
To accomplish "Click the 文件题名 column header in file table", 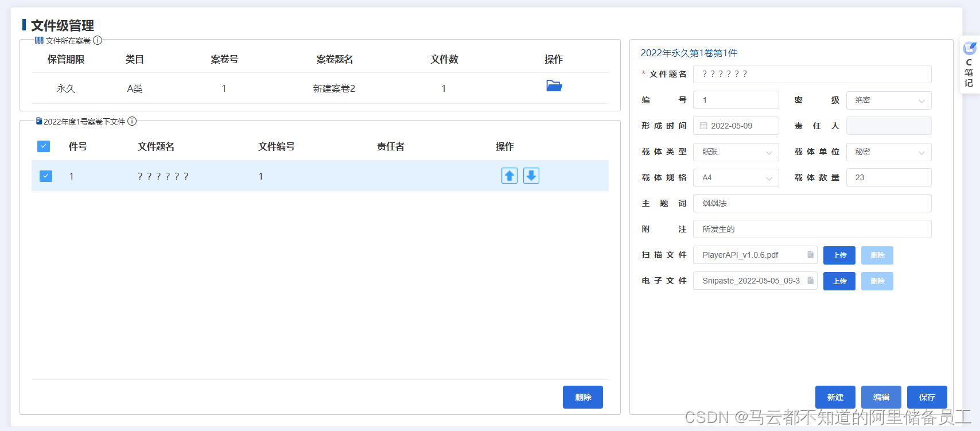I will pos(156,146).
